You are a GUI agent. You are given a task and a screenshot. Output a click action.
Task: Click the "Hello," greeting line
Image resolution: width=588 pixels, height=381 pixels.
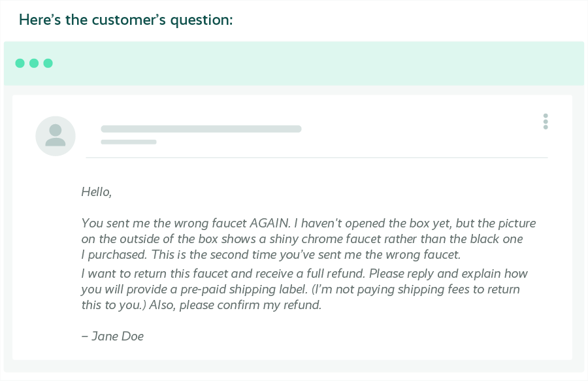(x=97, y=191)
